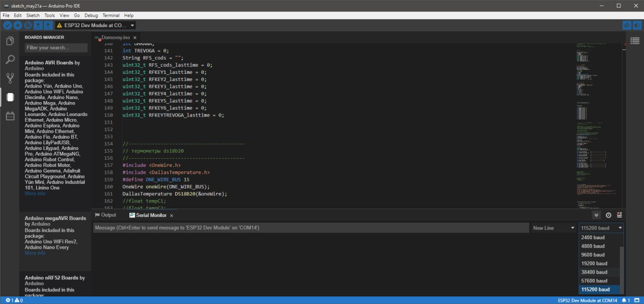Open More info for Arduino megaAVR Boards

pos(35,253)
